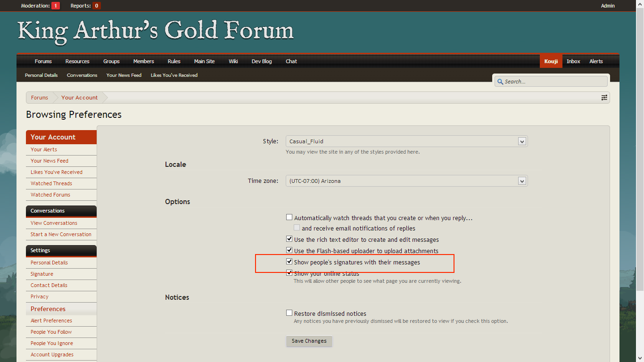Screen dimensions: 644x362
Task: Uncheck show people's signatures option
Action: click(289, 261)
